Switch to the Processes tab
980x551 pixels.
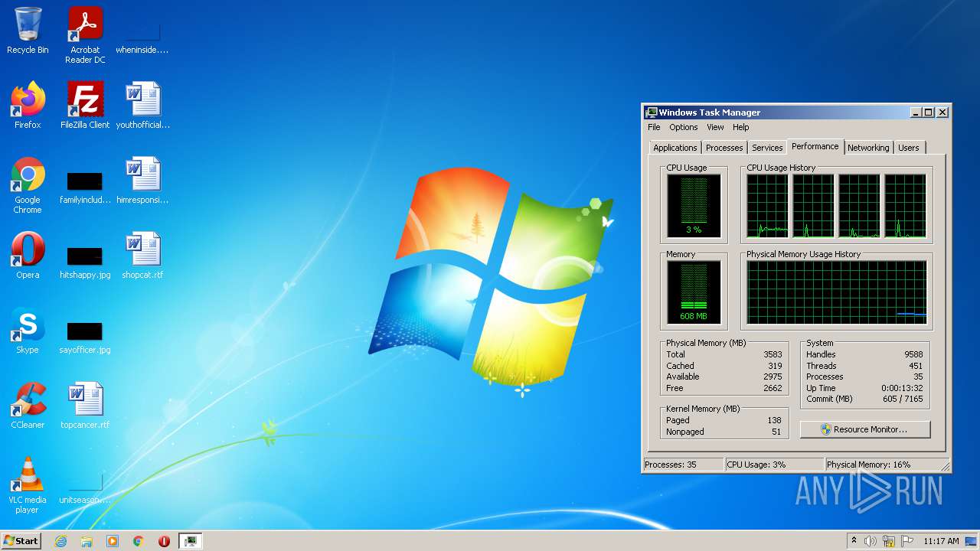click(724, 148)
